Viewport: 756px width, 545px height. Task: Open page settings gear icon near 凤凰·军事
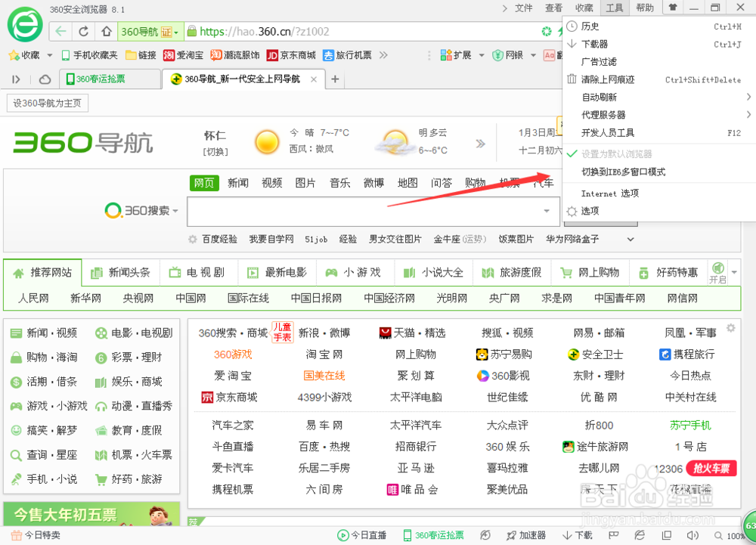pyautogui.click(x=731, y=327)
